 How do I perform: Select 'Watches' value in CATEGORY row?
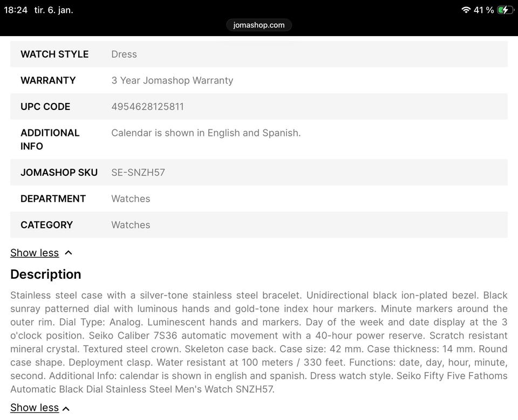tap(131, 225)
